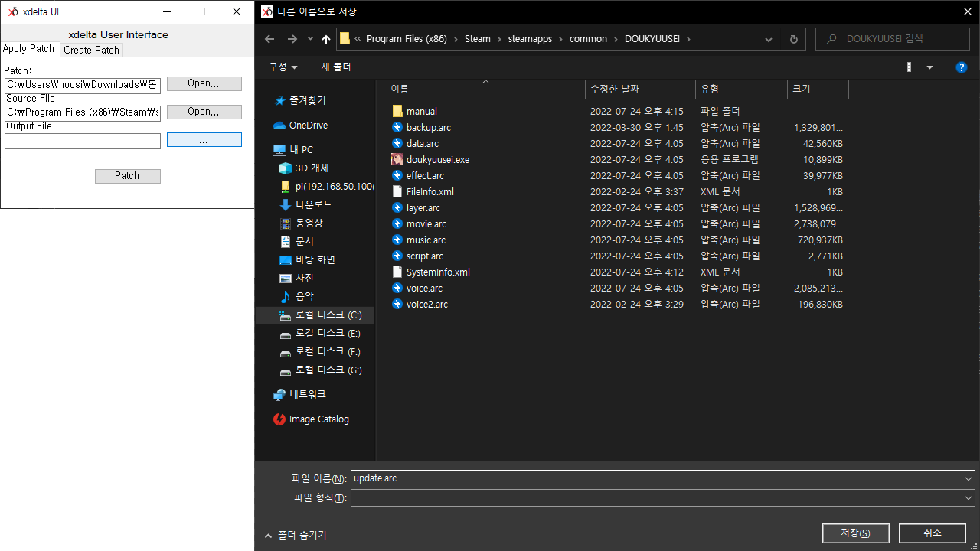Viewport: 980px width, 551px height.
Task: Open Image Catalog in sidebar
Action: pyautogui.click(x=311, y=419)
